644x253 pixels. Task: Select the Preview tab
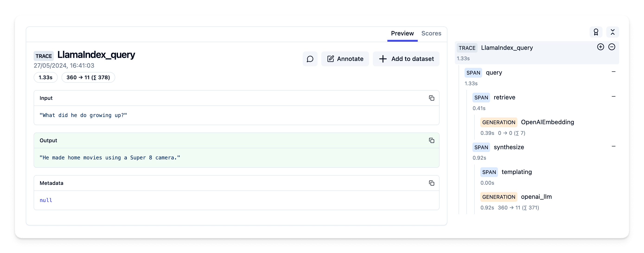402,33
